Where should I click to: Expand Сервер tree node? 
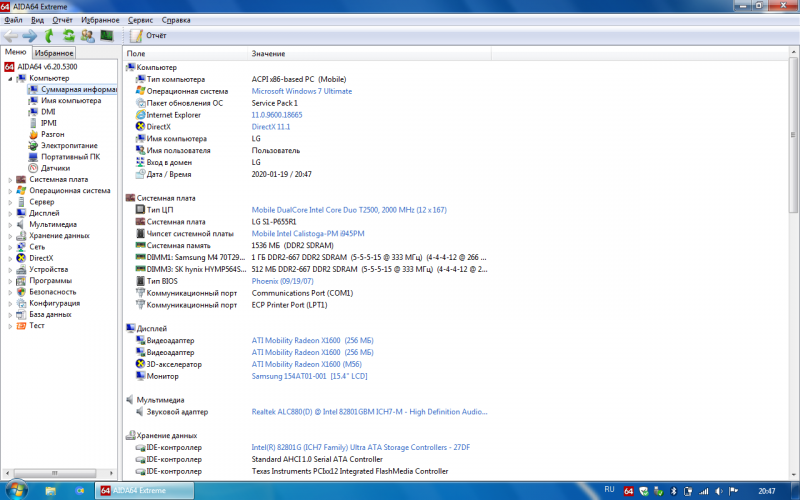coord(10,202)
